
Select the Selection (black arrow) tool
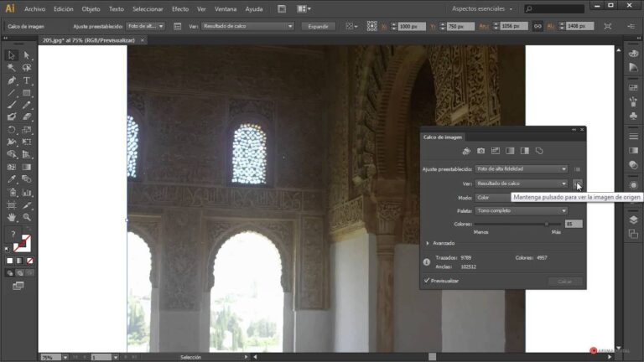click(12, 55)
